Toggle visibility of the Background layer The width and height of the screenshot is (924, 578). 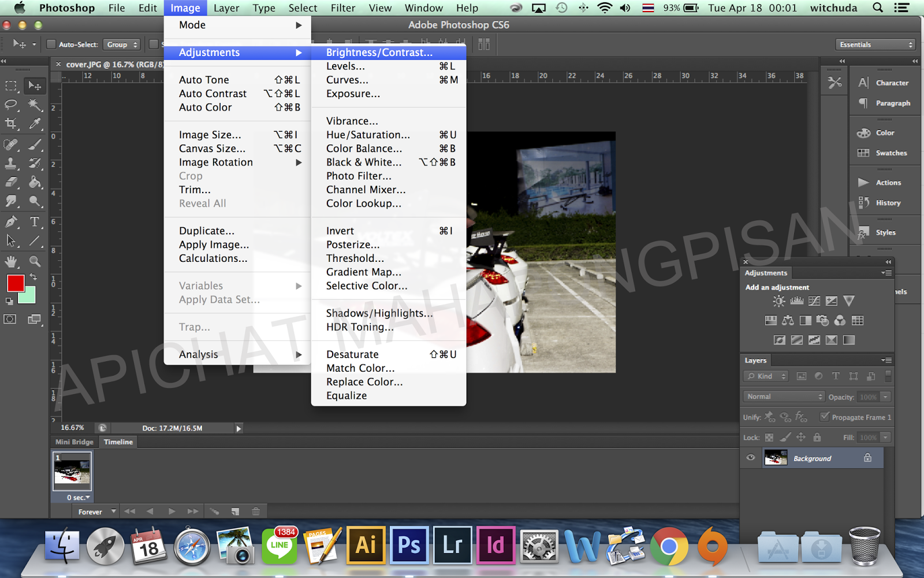point(750,457)
